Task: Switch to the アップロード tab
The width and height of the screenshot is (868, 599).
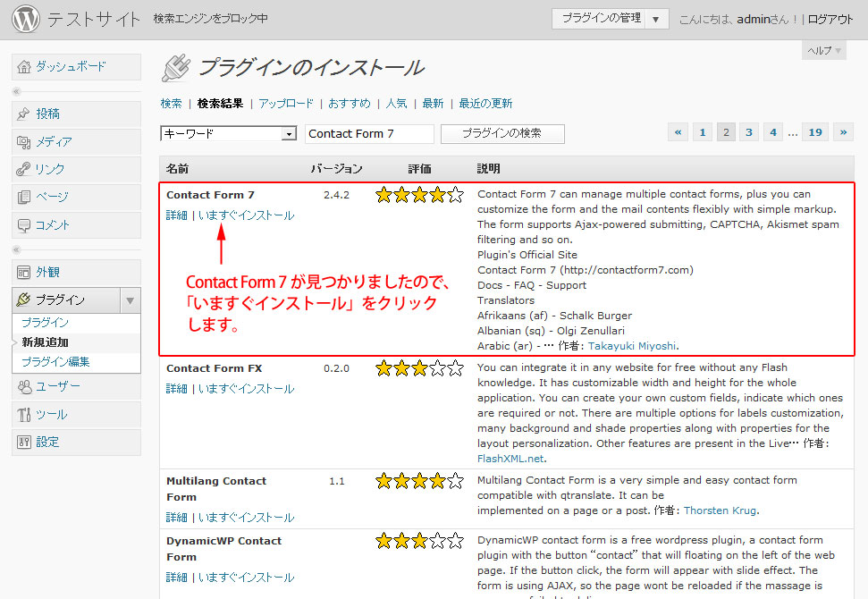Action: coord(286,104)
